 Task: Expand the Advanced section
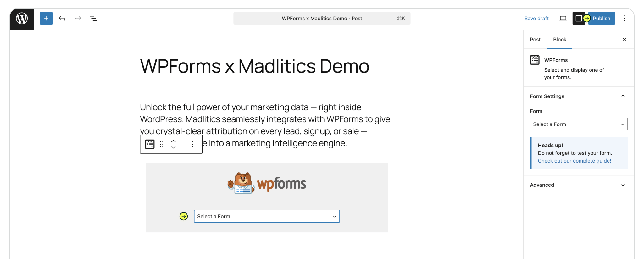(x=578, y=185)
